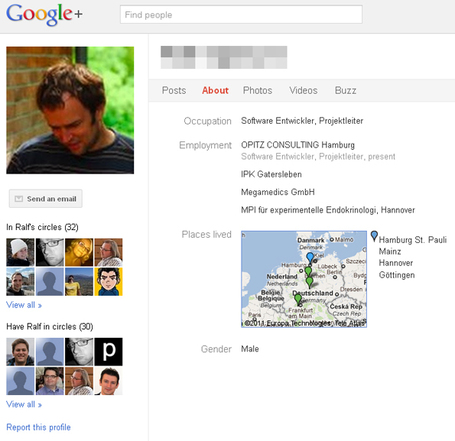This screenshot has width=455, height=441.
Task: Click the Places lived map
Action: pyautogui.click(x=304, y=279)
